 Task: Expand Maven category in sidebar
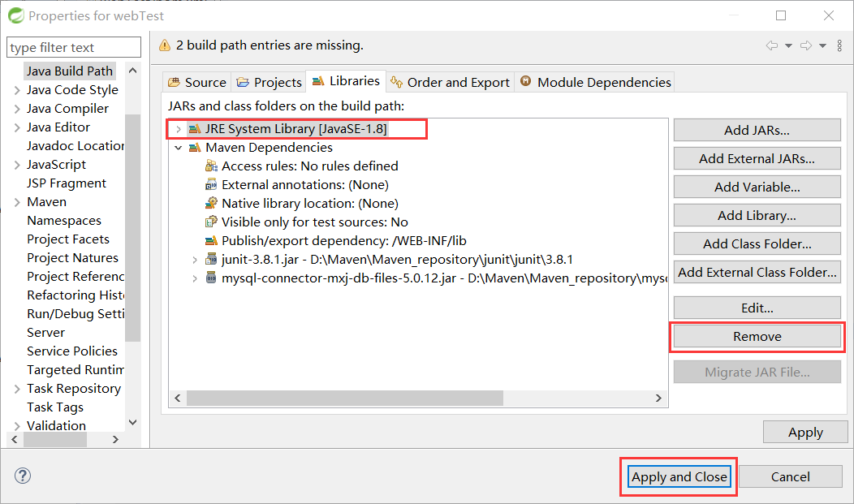(x=17, y=202)
